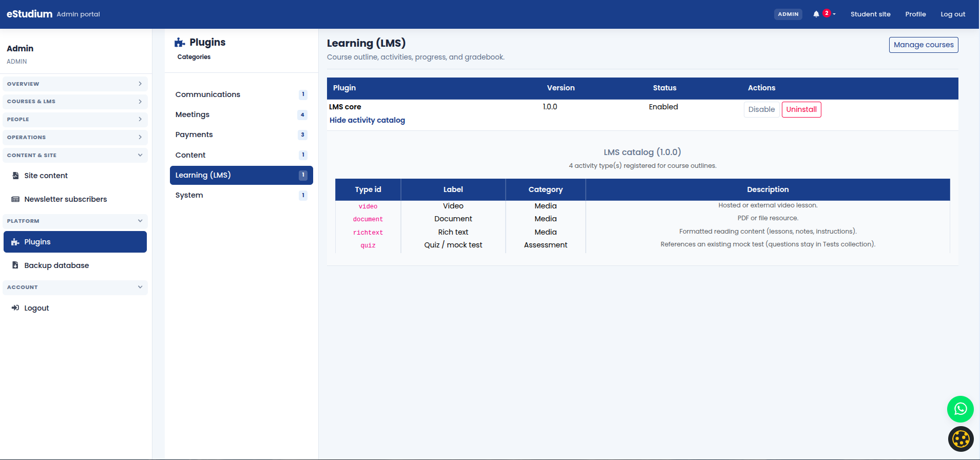The height and width of the screenshot is (460, 980).
Task: Hide the activity catalog link
Action: [x=367, y=120]
